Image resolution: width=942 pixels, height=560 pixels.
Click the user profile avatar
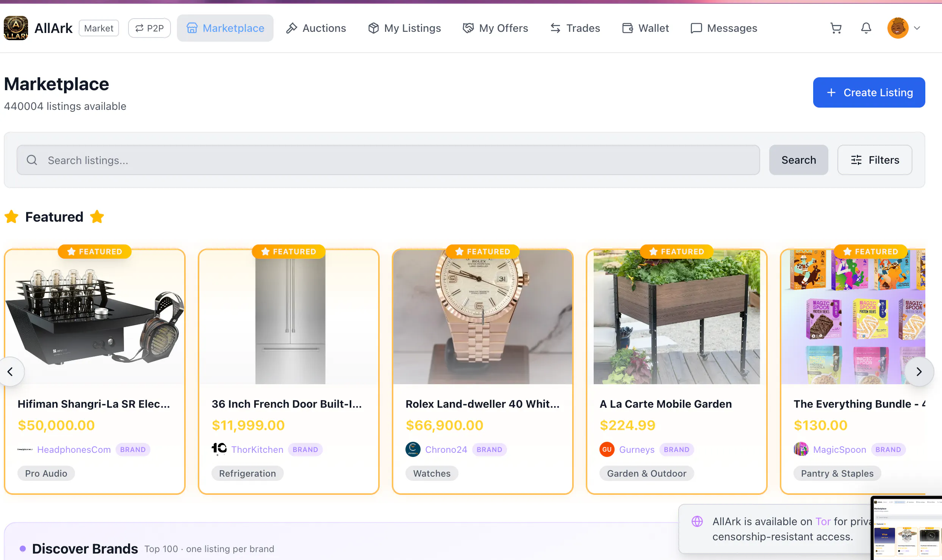(x=898, y=28)
